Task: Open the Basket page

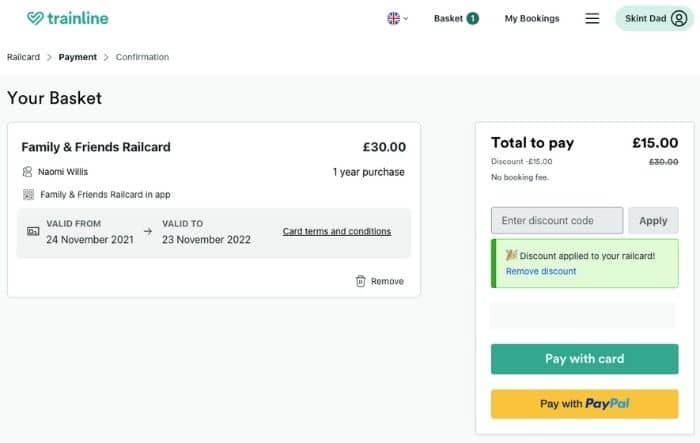Action: pyautogui.click(x=448, y=18)
